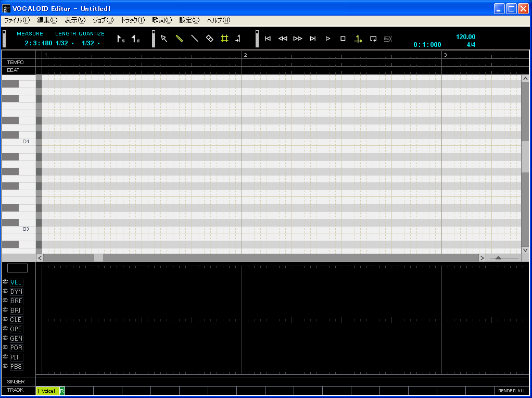Toggle eye icon next to OPE
The height and width of the screenshot is (398, 532).
coord(5,328)
